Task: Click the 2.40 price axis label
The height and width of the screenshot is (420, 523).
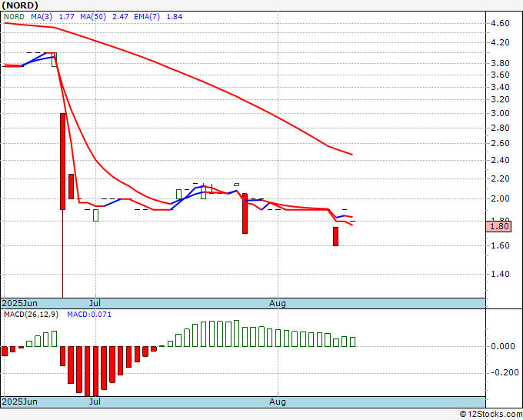Action: pos(501,160)
